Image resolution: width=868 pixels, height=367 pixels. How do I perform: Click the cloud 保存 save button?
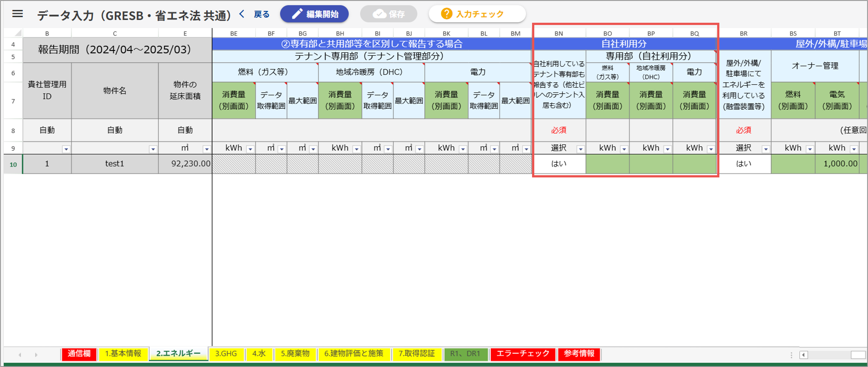[x=389, y=14]
